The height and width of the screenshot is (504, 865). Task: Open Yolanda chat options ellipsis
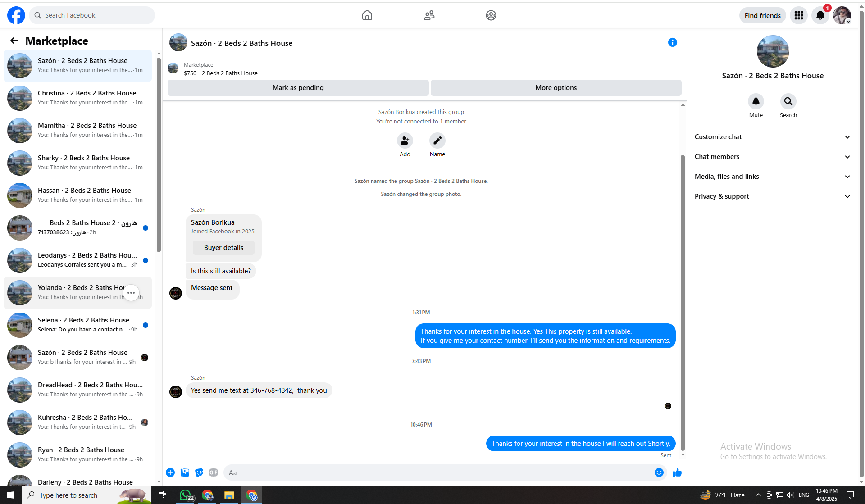[131, 293]
